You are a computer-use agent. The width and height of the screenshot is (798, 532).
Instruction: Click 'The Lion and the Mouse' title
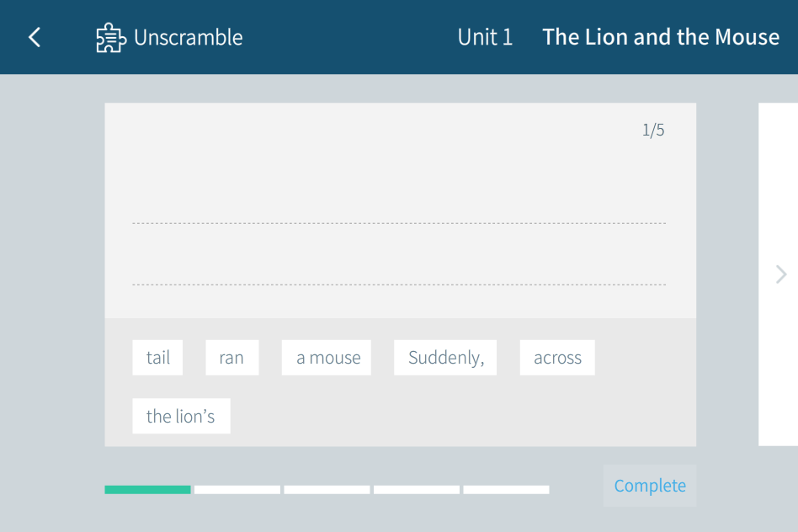661,37
